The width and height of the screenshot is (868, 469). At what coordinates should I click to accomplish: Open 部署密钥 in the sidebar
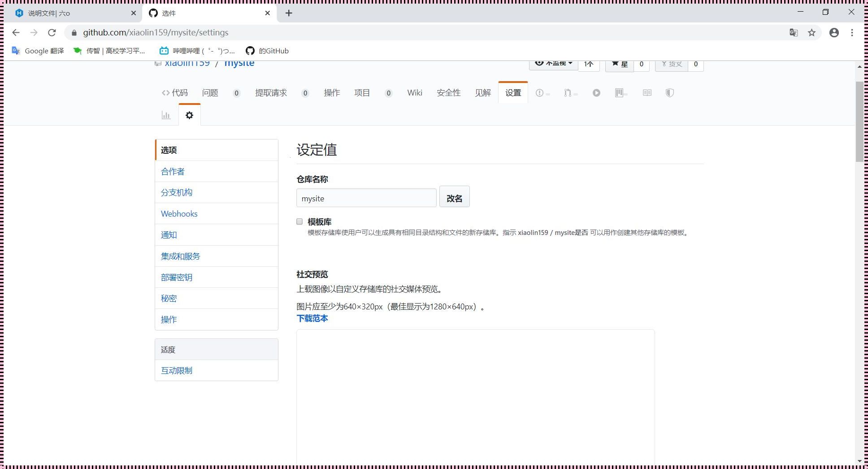(217, 277)
